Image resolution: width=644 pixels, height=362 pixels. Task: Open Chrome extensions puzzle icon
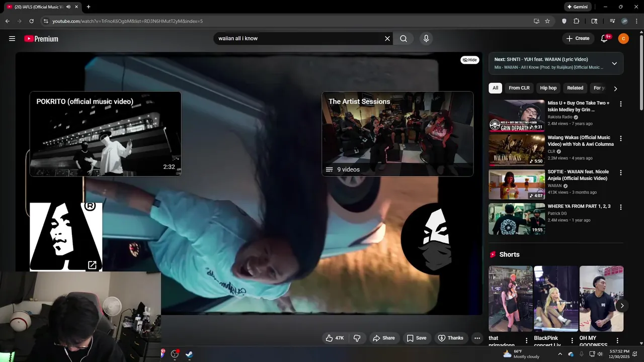[x=577, y=21]
